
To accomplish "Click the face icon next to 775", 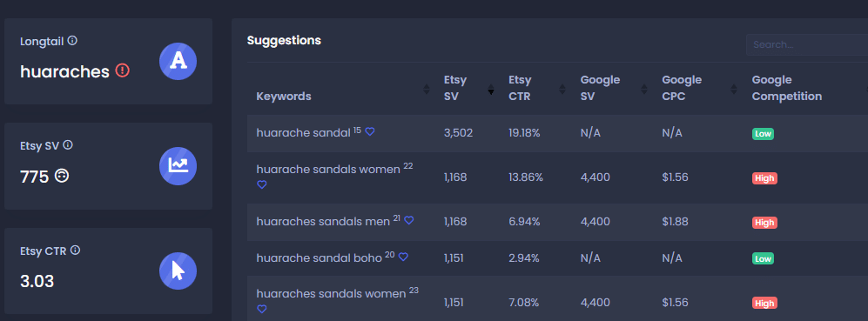I will tap(62, 176).
